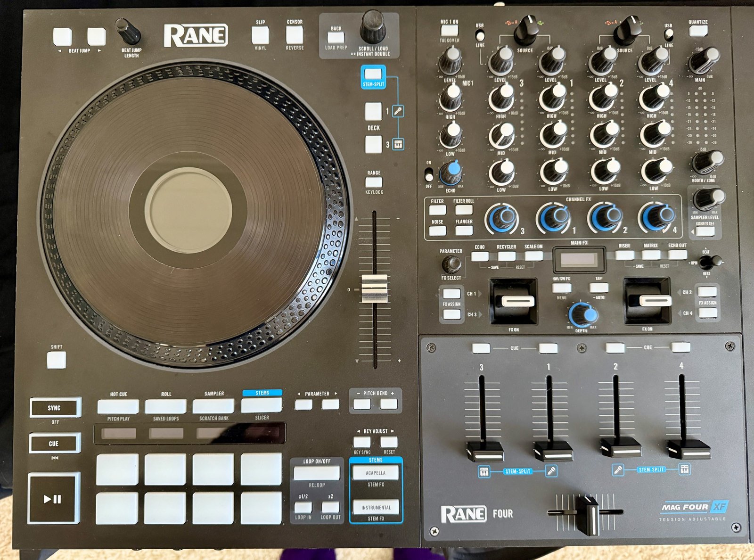Tap the PITCH BEND plus button

point(389,404)
